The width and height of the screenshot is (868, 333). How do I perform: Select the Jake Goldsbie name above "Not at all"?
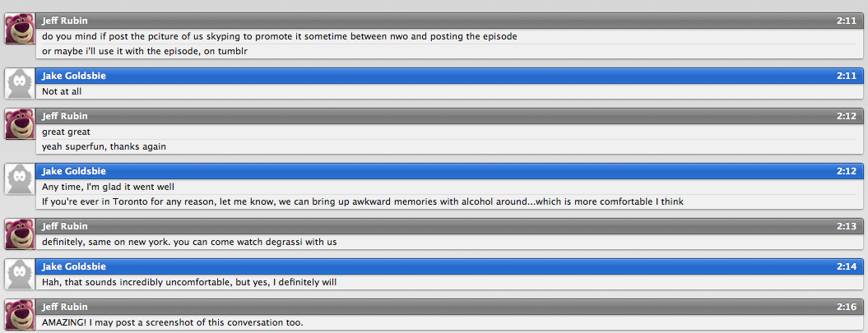coord(73,76)
